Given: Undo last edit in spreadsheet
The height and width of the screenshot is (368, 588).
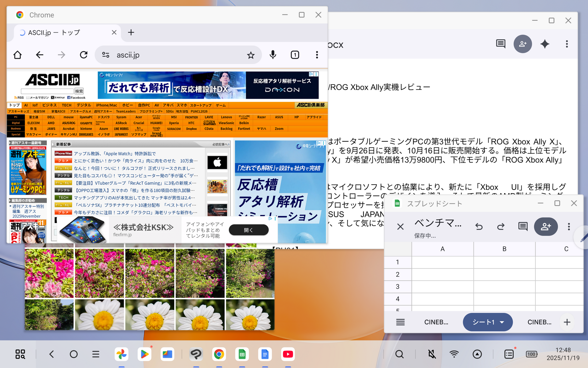Looking at the screenshot, I should pos(479,227).
